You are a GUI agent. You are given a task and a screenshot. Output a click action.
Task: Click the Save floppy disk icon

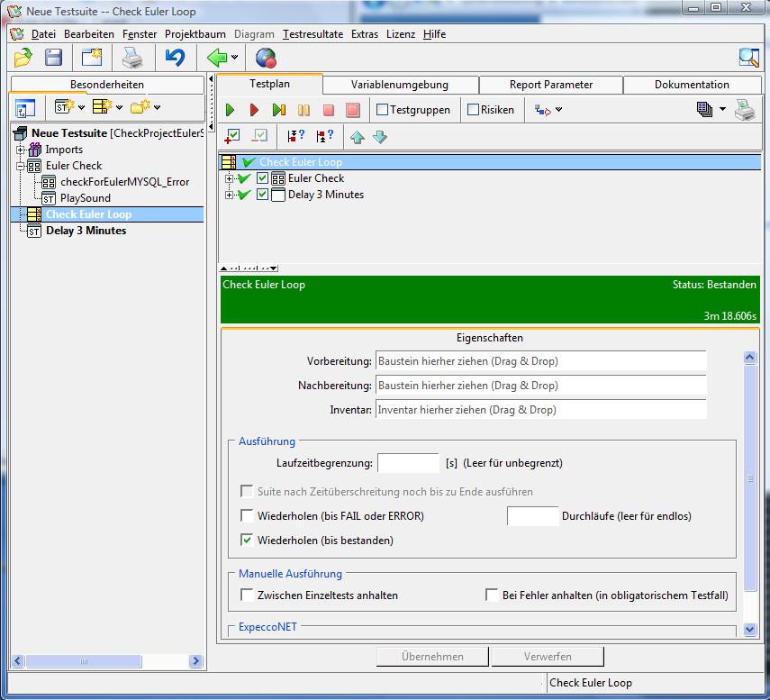coord(54,59)
